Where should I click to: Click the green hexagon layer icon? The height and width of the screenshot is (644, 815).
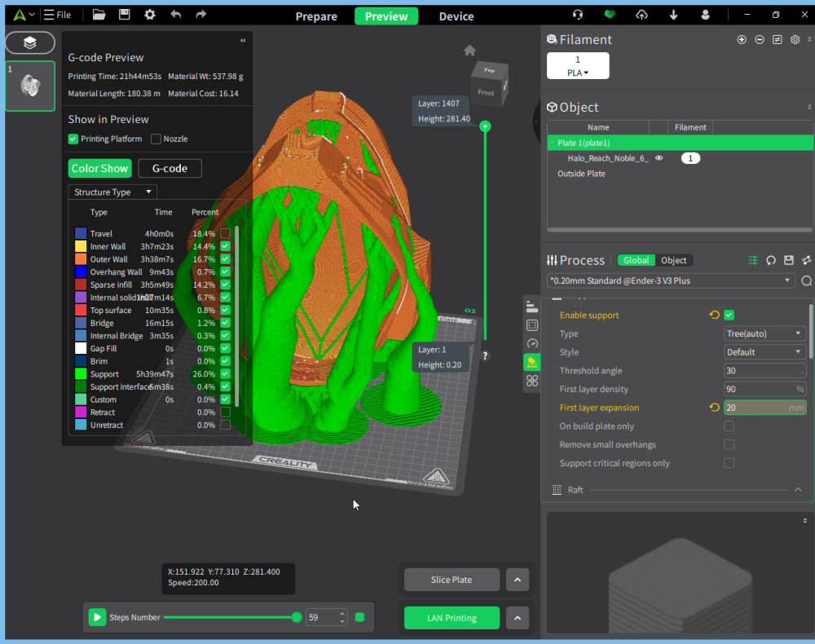point(359,617)
